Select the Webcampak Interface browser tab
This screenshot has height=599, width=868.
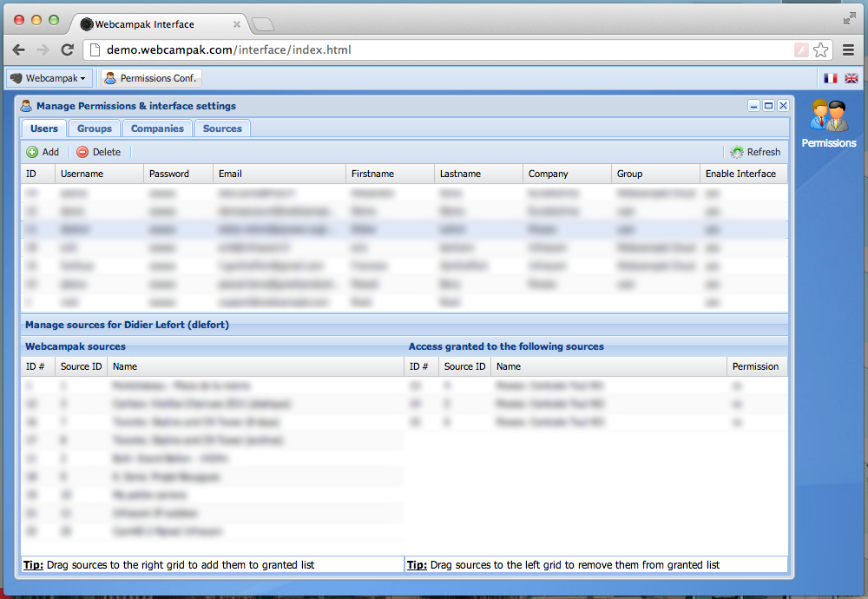click(159, 24)
